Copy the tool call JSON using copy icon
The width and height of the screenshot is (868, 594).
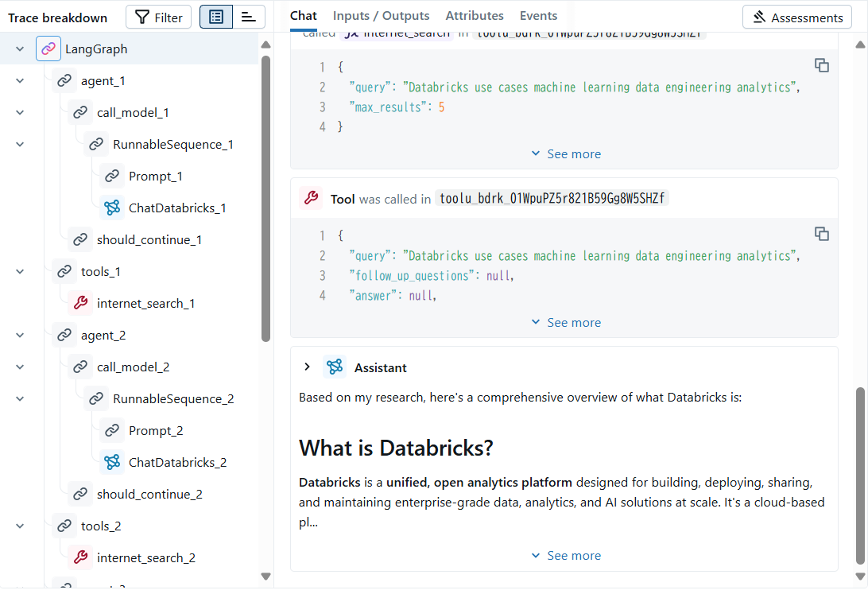822,234
